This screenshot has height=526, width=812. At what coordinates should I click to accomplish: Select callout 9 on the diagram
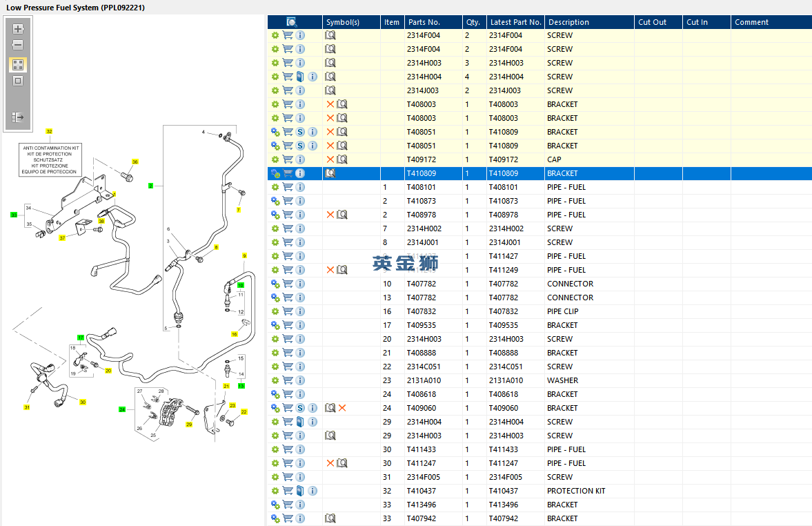coord(244,255)
